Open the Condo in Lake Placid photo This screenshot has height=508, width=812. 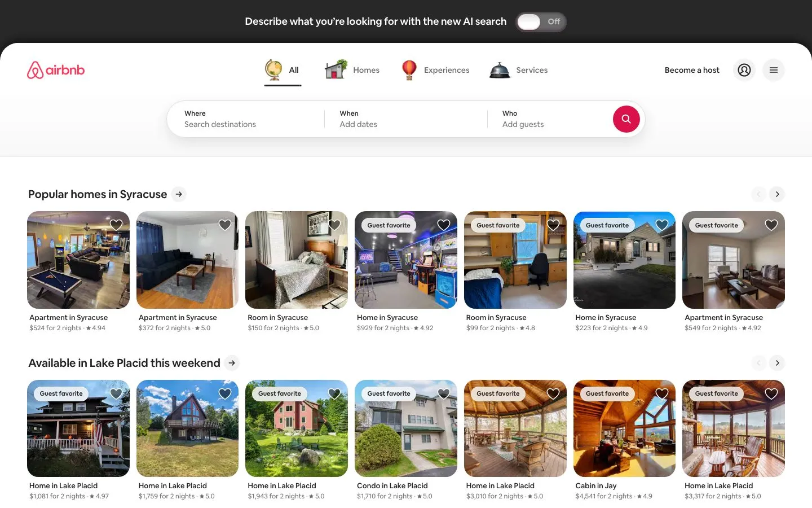click(x=406, y=428)
